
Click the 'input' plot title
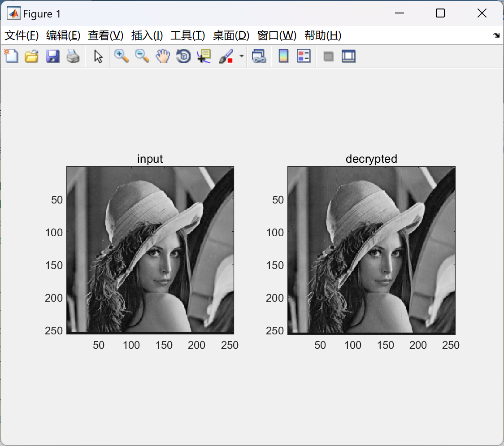coord(150,159)
